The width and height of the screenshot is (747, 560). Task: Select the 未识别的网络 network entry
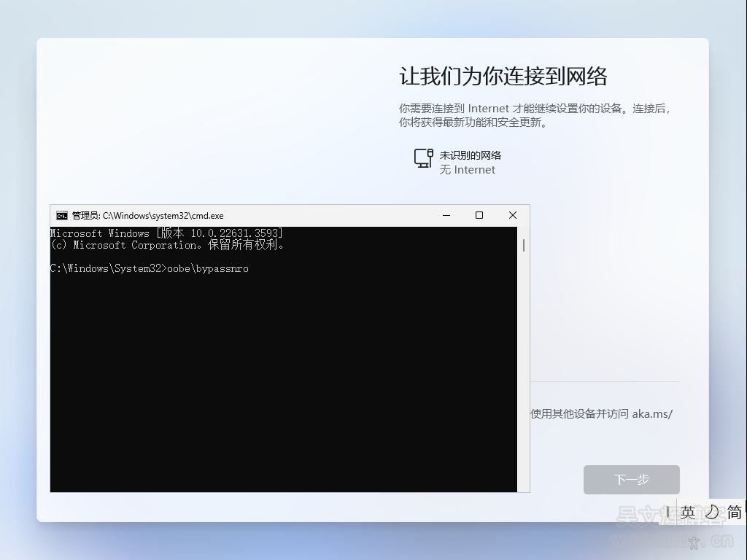coord(470,155)
